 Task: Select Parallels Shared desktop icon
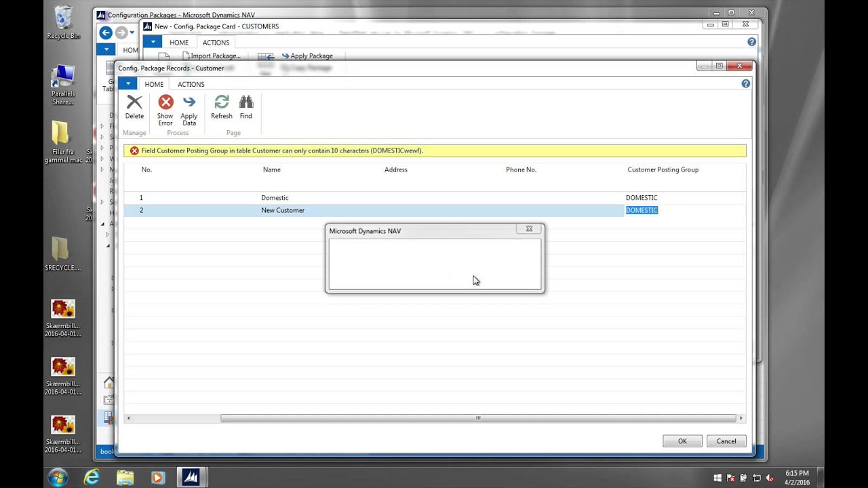(x=62, y=85)
